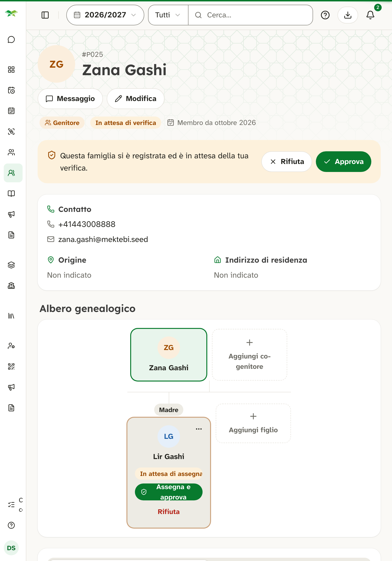Open the library shelves sidebar icon
The width and height of the screenshot is (392, 561).
pyautogui.click(x=11, y=316)
